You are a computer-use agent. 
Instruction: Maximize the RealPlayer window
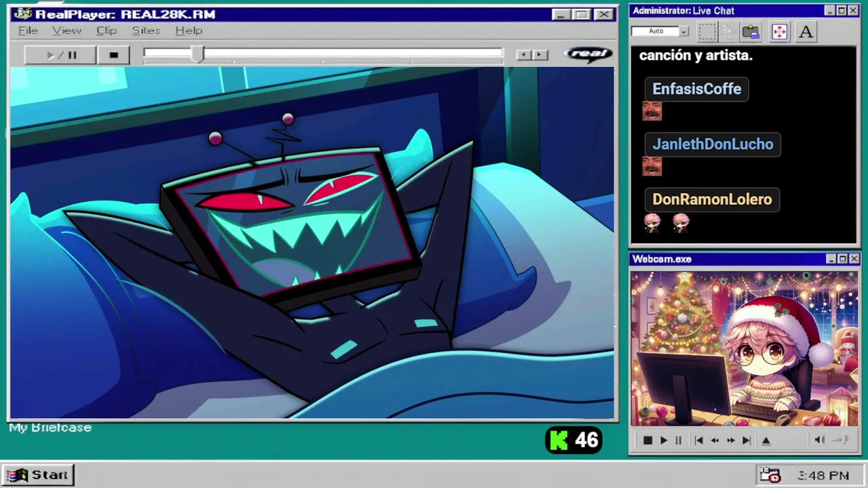point(582,14)
